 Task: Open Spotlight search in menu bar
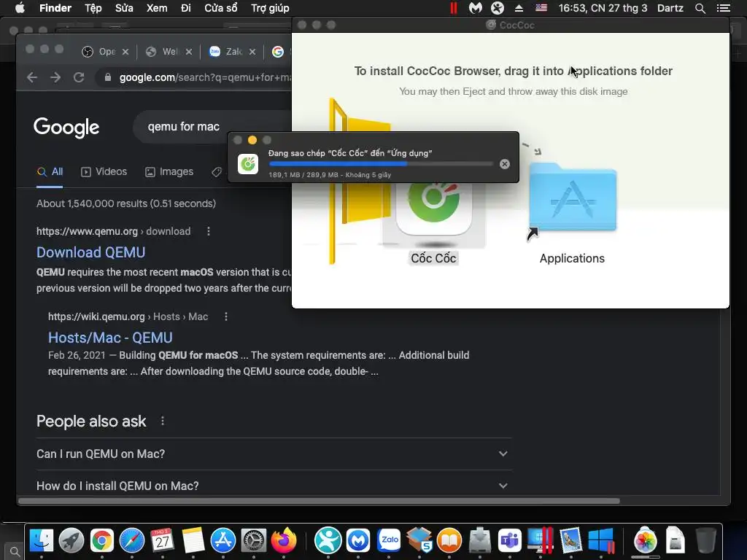coord(700,8)
